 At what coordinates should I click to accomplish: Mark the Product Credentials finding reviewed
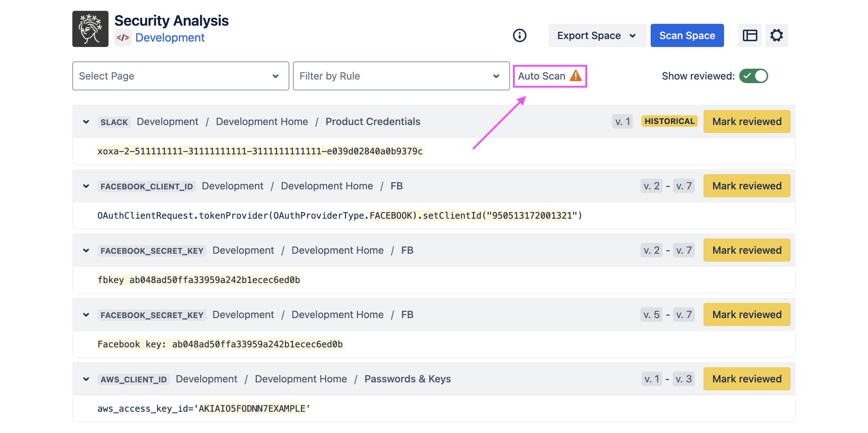tap(746, 121)
